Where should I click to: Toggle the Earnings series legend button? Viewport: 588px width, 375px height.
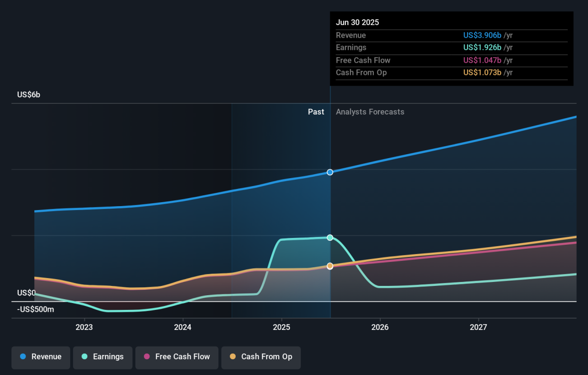[x=102, y=357]
